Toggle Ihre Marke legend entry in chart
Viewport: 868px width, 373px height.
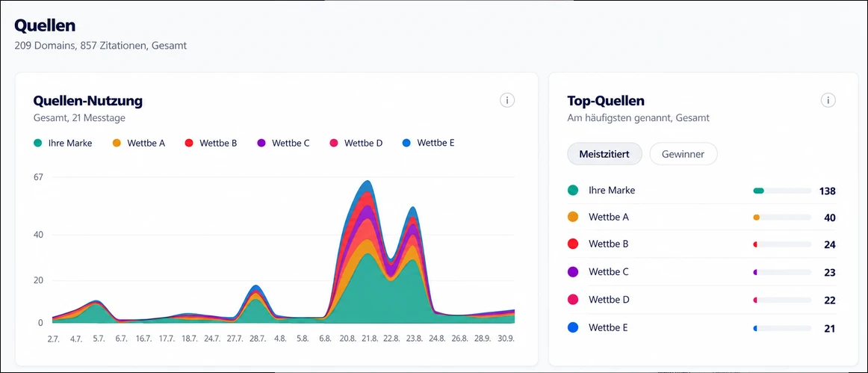pos(63,143)
